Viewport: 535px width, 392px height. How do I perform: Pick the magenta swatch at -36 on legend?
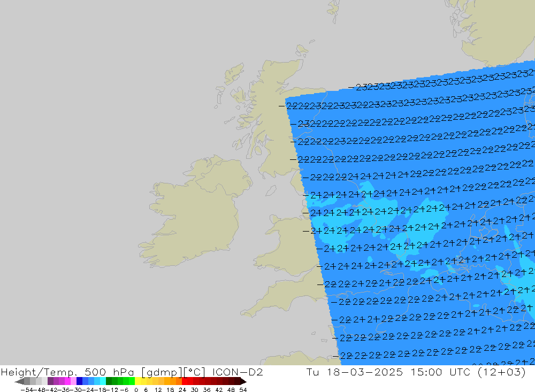click(x=68, y=381)
